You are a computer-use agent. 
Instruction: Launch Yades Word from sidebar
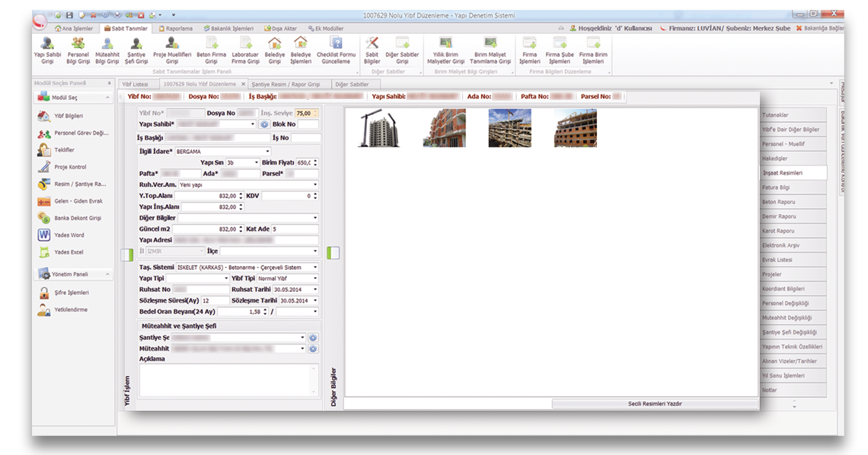pyautogui.click(x=43, y=236)
